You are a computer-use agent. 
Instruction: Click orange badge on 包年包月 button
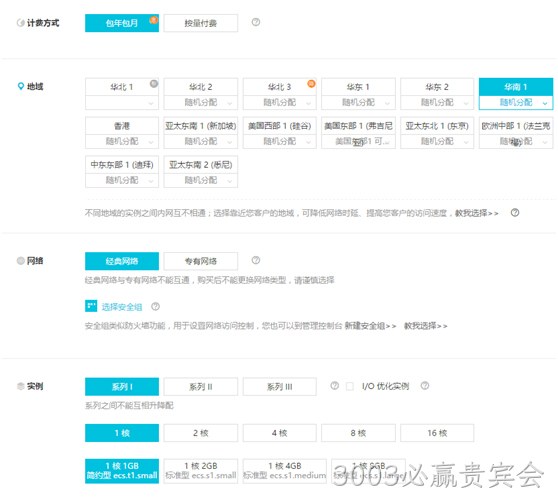click(154, 20)
